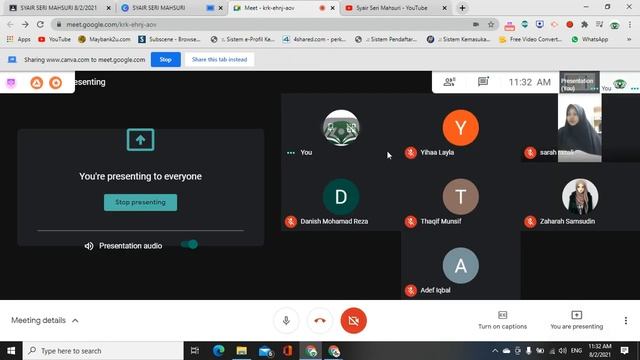Viewport: 640px width, 360px height.
Task: Open the WhatsApp bookmark
Action: (x=590, y=40)
